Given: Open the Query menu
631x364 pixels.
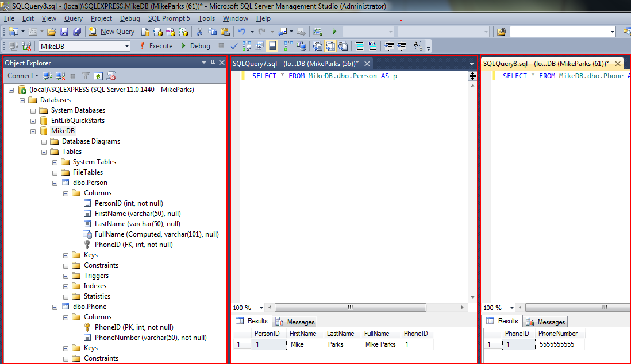Looking at the screenshot, I should click(73, 18).
